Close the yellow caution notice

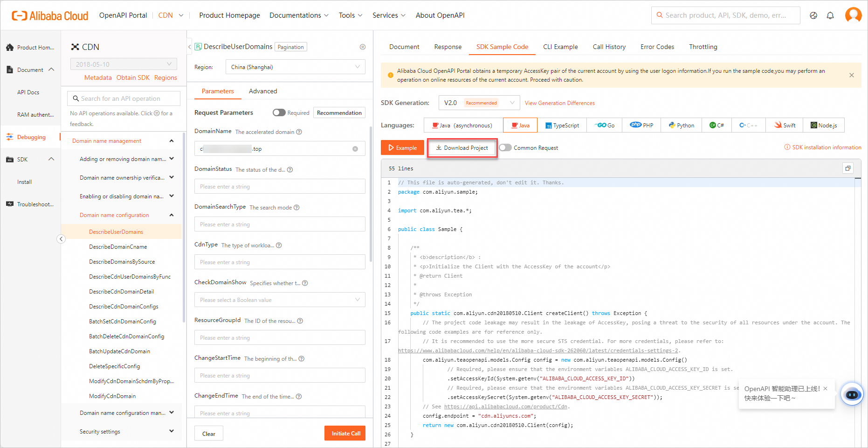[x=852, y=75]
